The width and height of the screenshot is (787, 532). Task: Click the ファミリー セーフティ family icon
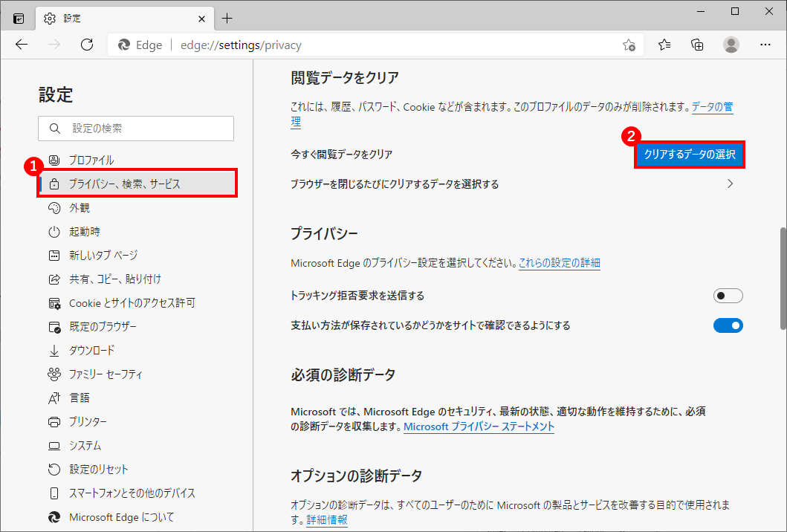click(54, 374)
